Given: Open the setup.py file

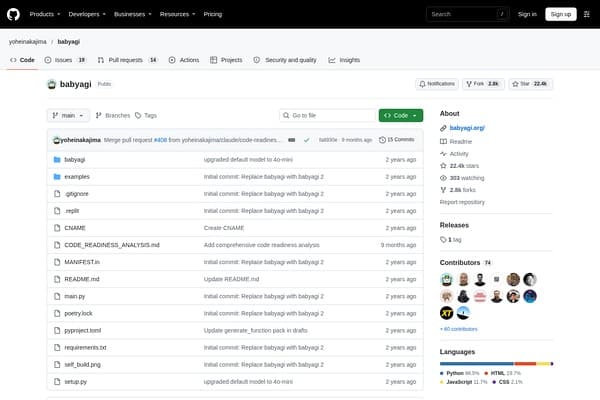Looking at the screenshot, I should coord(75,382).
